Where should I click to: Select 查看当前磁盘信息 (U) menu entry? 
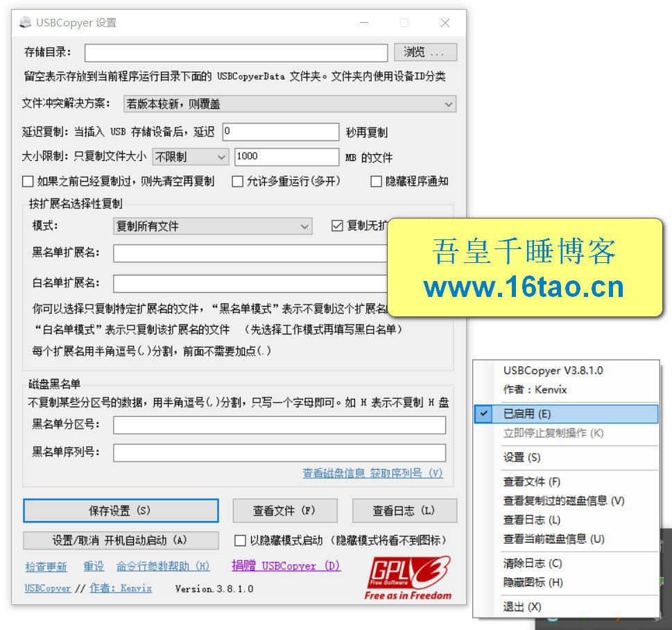(553, 538)
